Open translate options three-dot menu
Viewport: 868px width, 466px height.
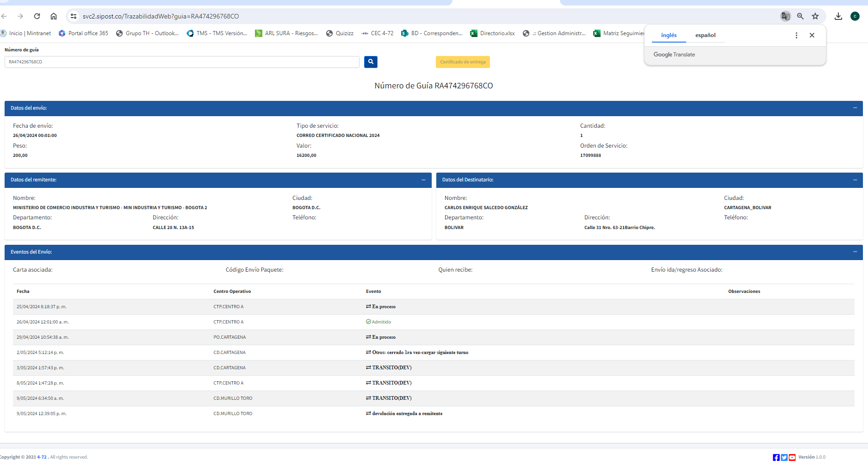tap(796, 35)
